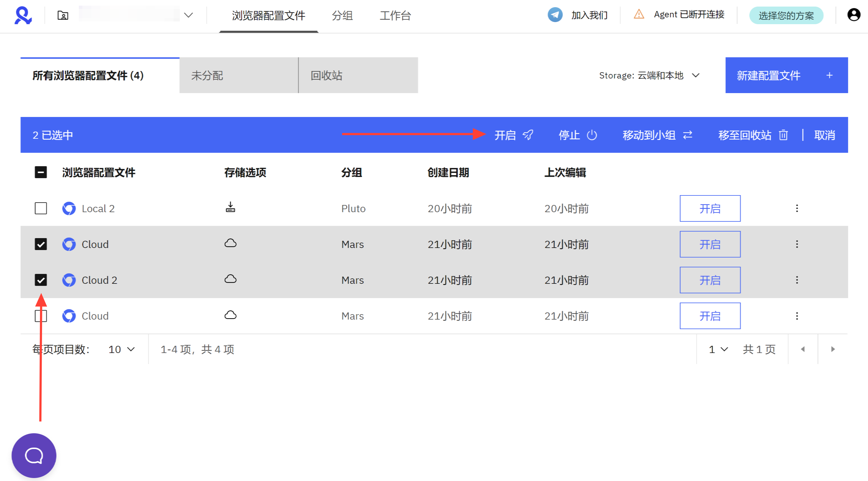868x481 pixels.
Task: Click the browser icon of Local 2
Action: [69, 209]
